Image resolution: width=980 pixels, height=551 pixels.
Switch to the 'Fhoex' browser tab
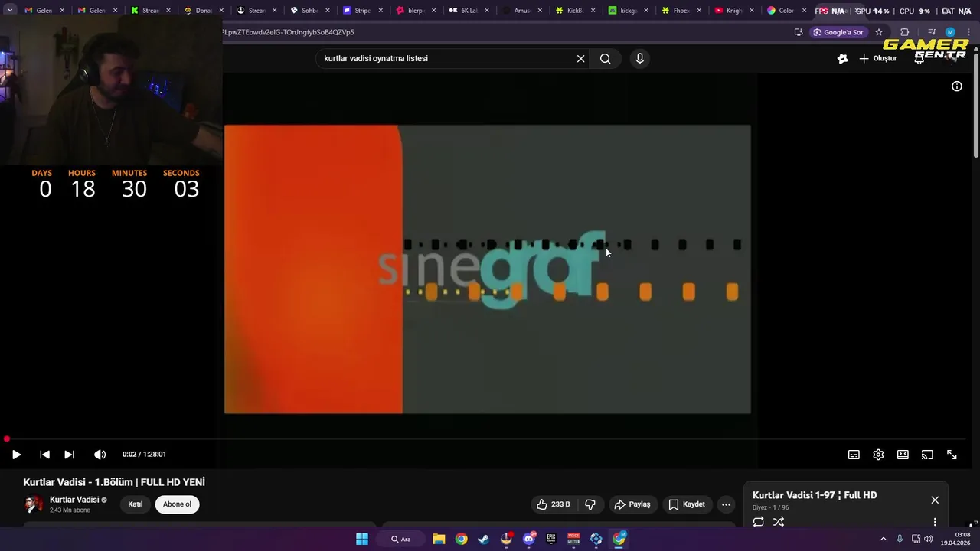pyautogui.click(x=679, y=11)
